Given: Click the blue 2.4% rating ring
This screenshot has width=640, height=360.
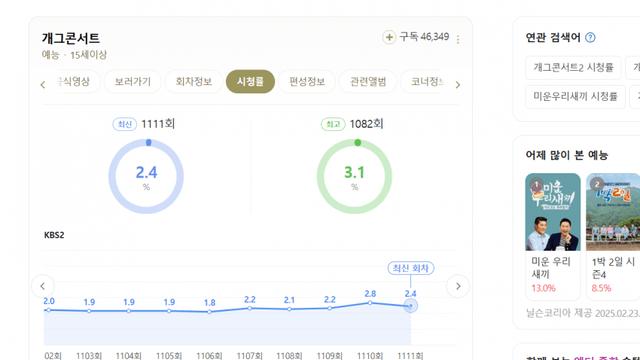Looking at the screenshot, I should click(146, 176).
